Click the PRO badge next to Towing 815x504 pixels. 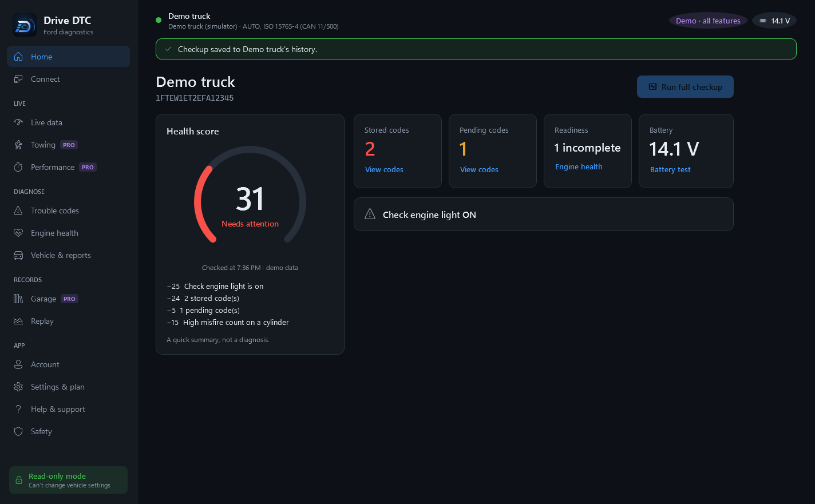click(x=69, y=145)
